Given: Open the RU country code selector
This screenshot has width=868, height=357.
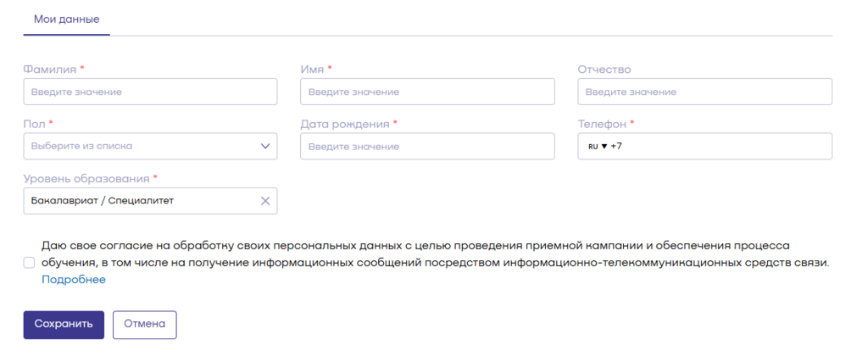Looking at the screenshot, I should click(598, 147).
